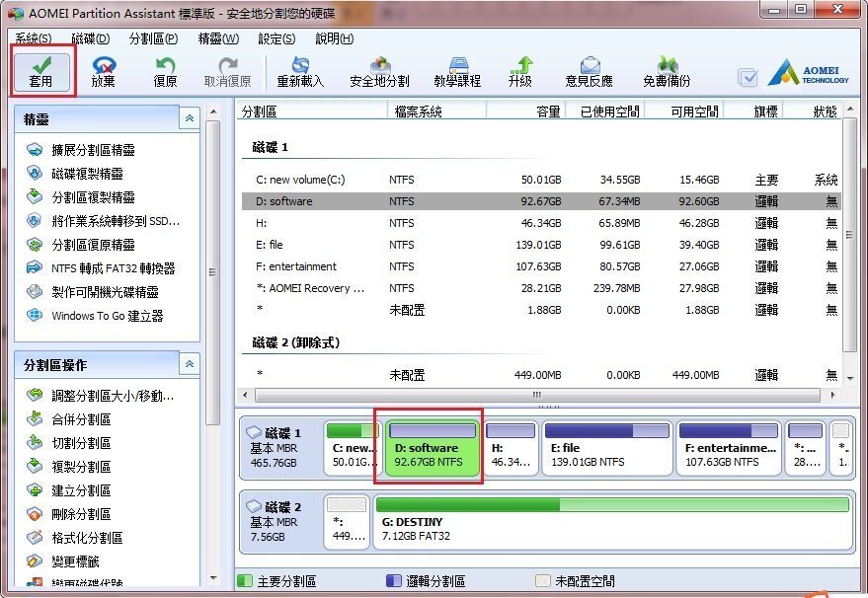
Task: Sort by 檔案系統 column header
Action: (x=436, y=112)
